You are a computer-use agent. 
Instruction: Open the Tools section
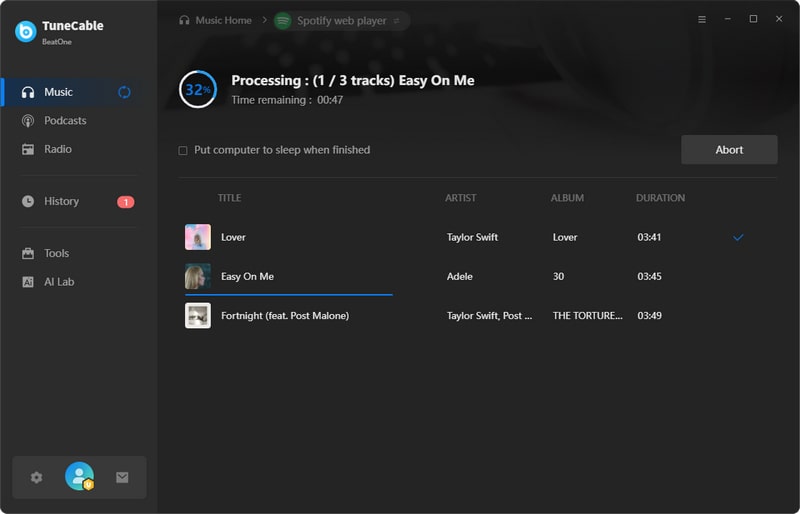[x=56, y=253]
